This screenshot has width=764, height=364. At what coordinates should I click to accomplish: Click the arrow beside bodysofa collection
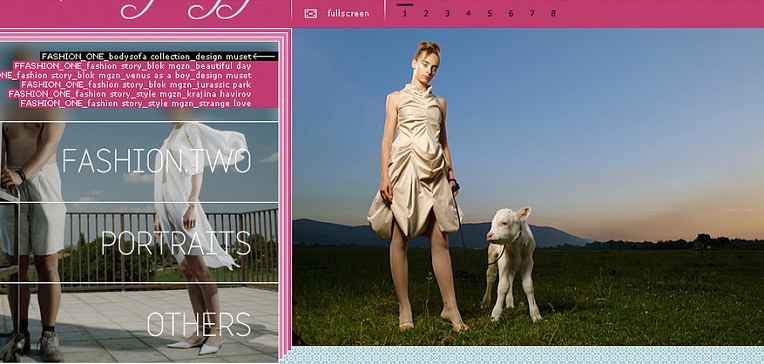(x=265, y=57)
